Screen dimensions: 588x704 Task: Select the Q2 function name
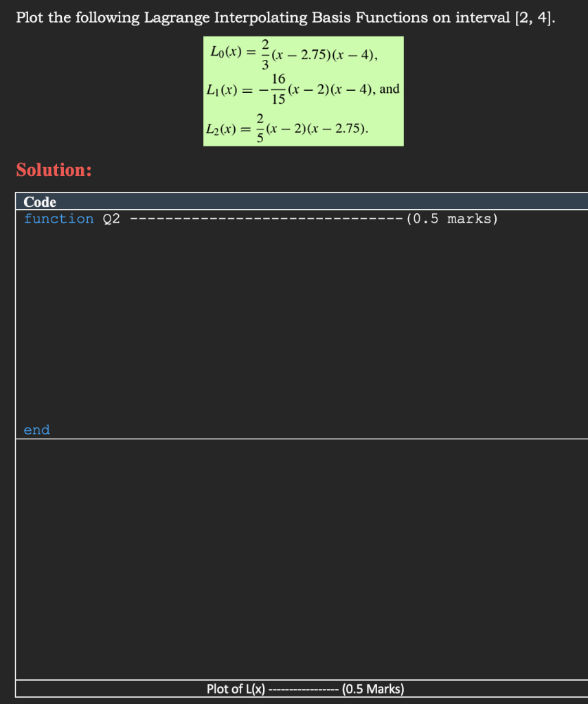110,219
